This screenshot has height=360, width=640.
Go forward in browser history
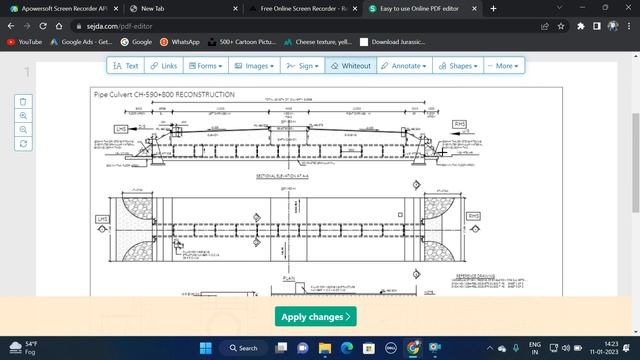coord(27,26)
